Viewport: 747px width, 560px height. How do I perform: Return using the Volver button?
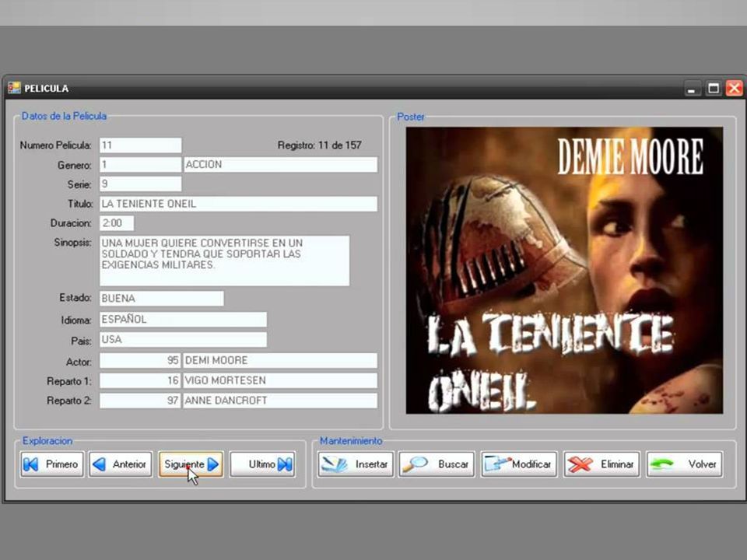[685, 464]
